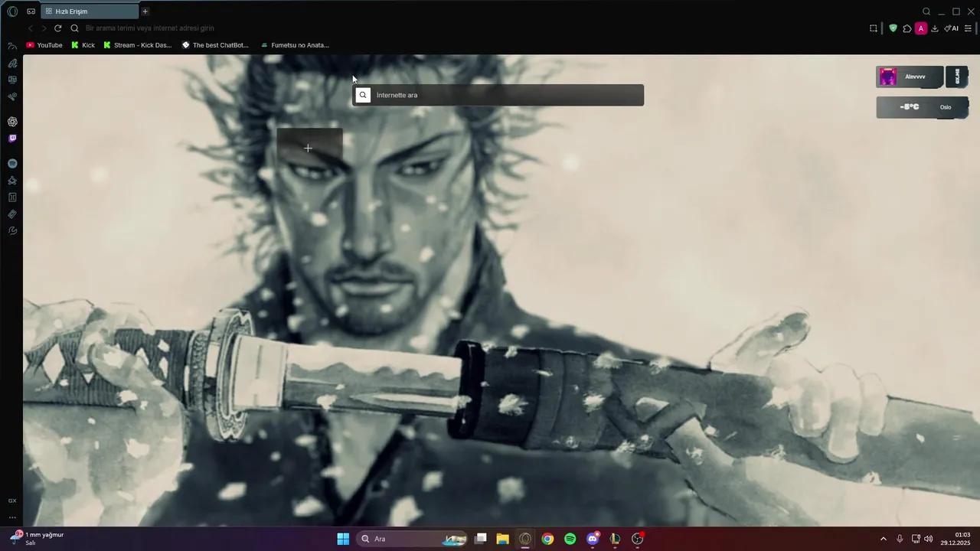Open the sidebar icon below Aria
This screenshot has width=980, height=551.
coord(12,80)
